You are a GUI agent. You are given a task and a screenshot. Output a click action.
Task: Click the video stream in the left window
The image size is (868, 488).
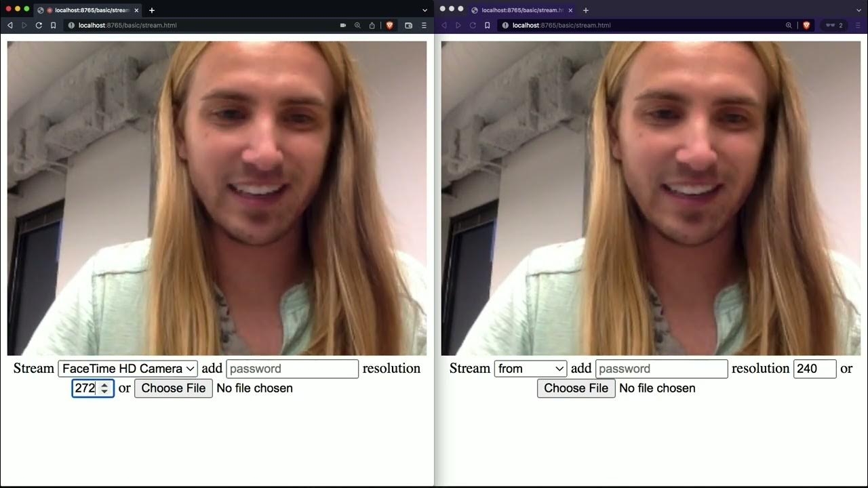(x=217, y=198)
